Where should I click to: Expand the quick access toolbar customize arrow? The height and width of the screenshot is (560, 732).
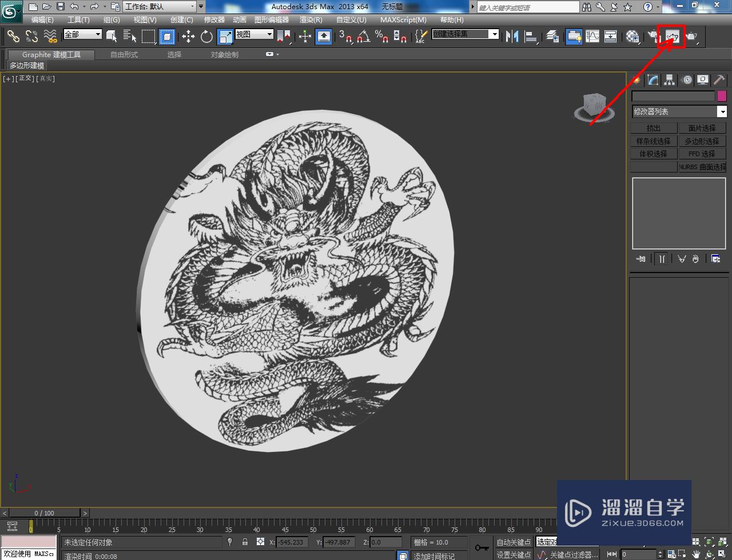pyautogui.click(x=201, y=7)
